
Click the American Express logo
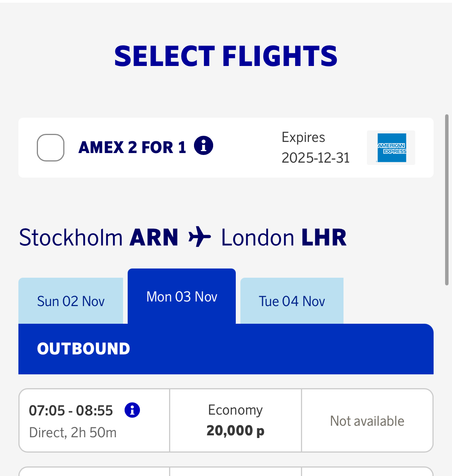pos(391,148)
